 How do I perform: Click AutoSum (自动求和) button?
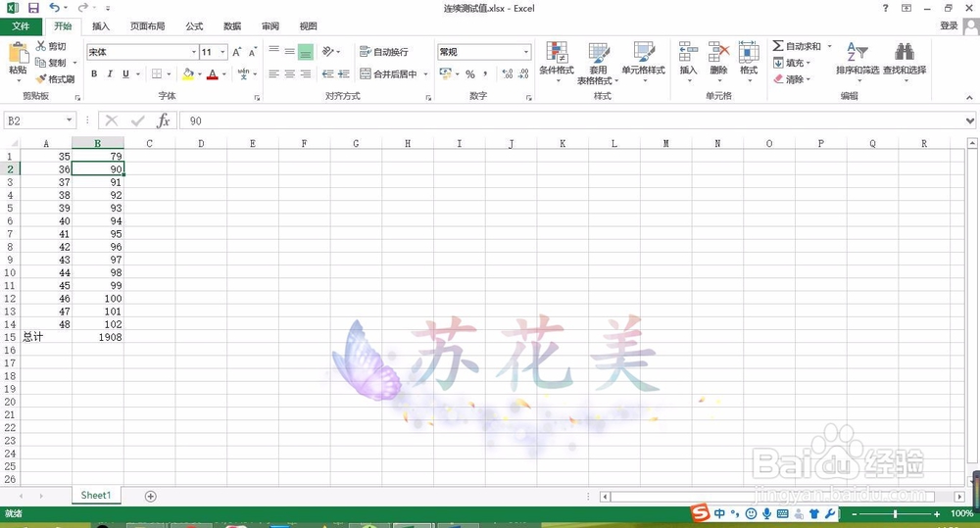tap(797, 46)
